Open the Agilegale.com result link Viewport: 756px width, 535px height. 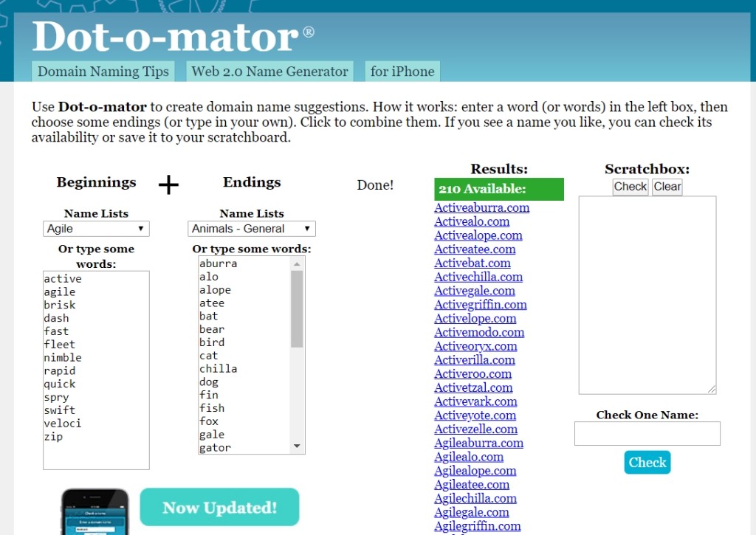pyautogui.click(x=472, y=512)
